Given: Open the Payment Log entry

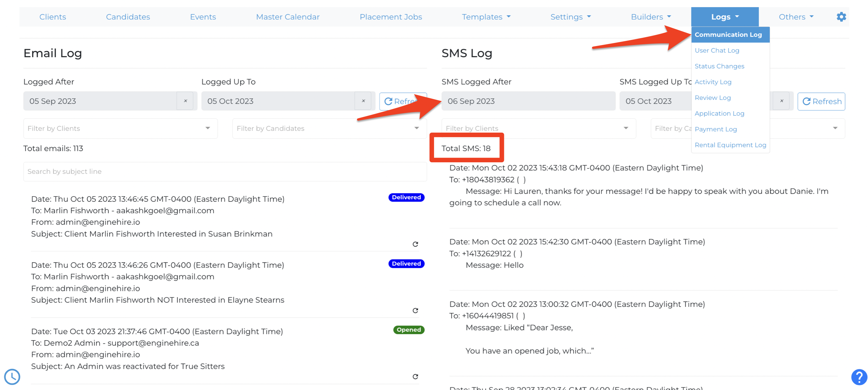Looking at the screenshot, I should 715,129.
